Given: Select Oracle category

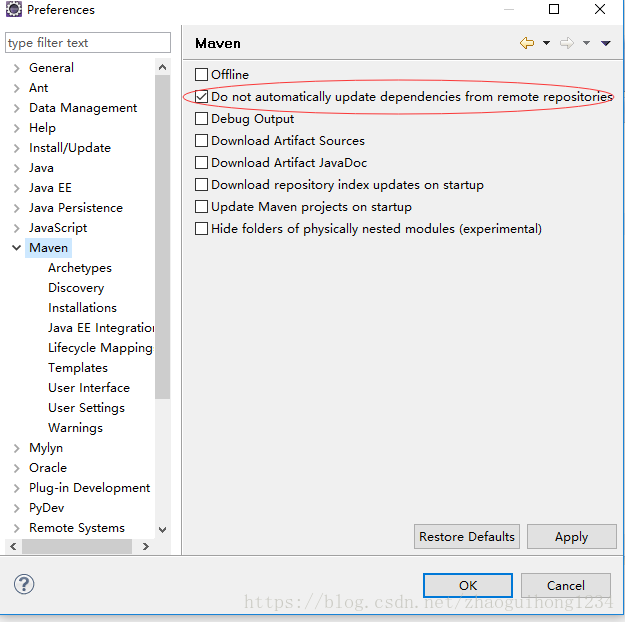Looking at the screenshot, I should (48, 468).
